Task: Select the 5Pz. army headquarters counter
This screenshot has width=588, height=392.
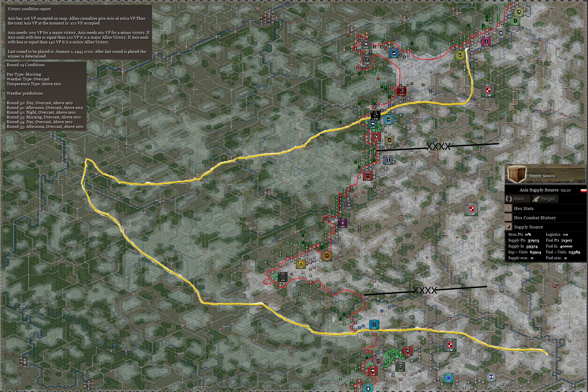Action: pos(471,209)
